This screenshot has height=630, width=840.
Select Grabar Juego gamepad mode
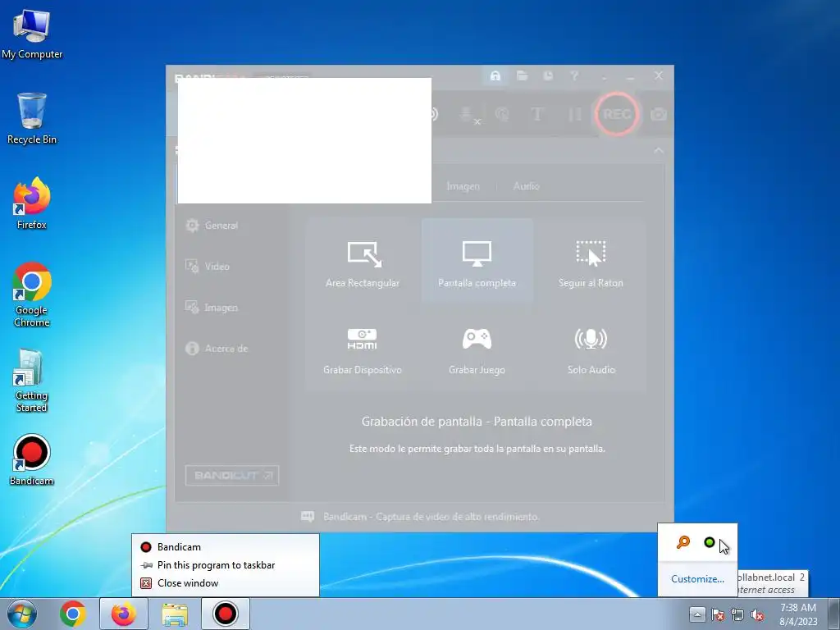point(477,349)
